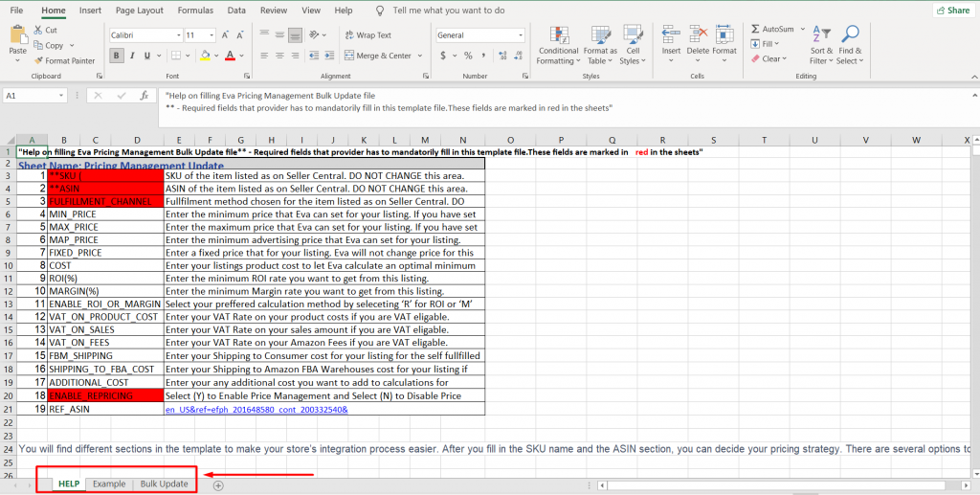The image size is (980, 495).
Task: Expand the Merge & Center dropdown arrow
Action: pos(420,56)
